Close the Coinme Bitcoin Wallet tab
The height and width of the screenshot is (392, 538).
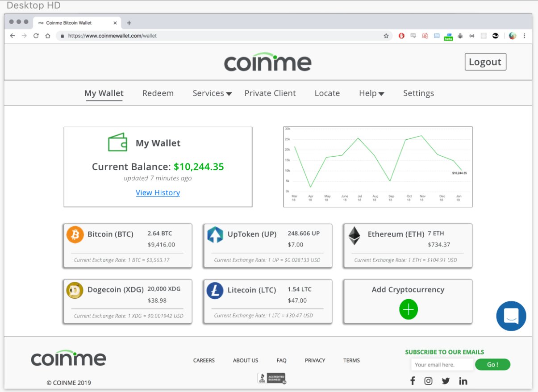pyautogui.click(x=115, y=23)
